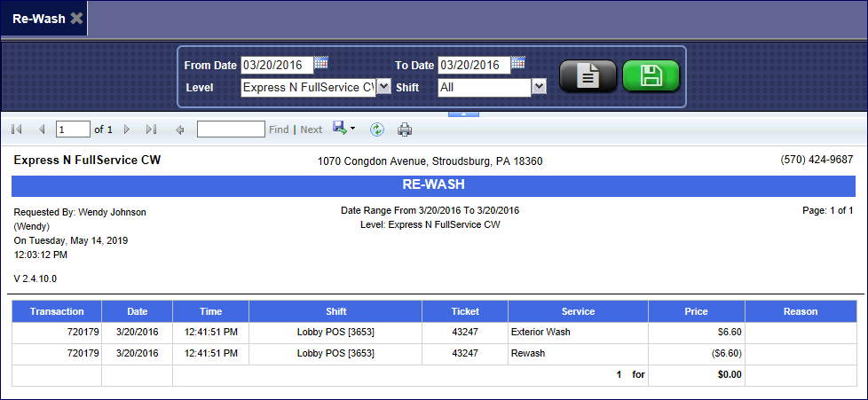Screen dimensions: 868x400
Task: Refresh the report
Action: [377, 129]
